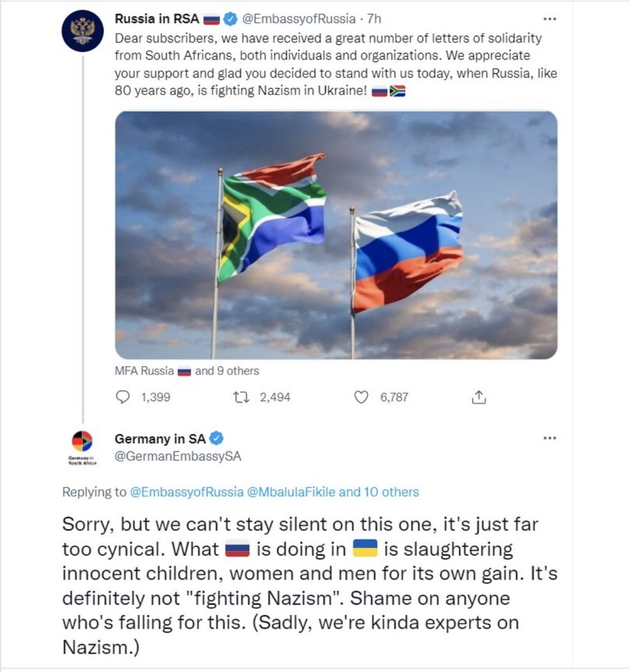Open the flags photo in the tweet
629x672 pixels.
[x=336, y=235]
